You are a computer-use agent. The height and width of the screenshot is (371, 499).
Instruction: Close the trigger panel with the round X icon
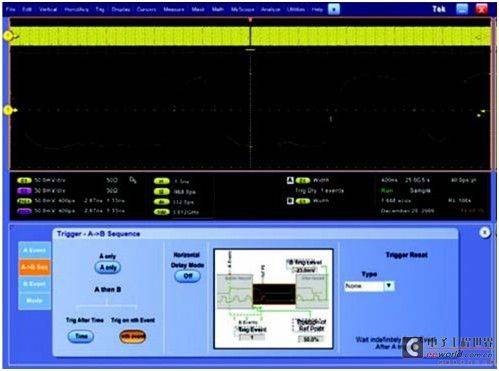coord(485,233)
